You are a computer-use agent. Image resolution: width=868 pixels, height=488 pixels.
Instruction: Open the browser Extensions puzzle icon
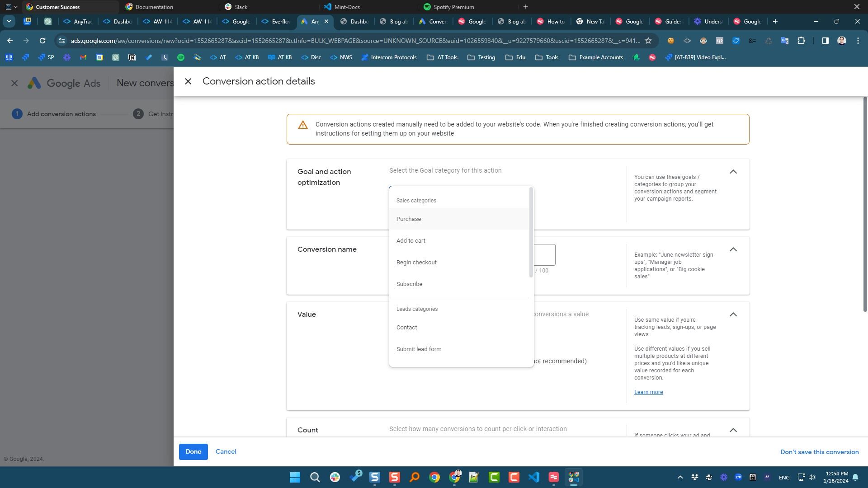pyautogui.click(x=802, y=41)
